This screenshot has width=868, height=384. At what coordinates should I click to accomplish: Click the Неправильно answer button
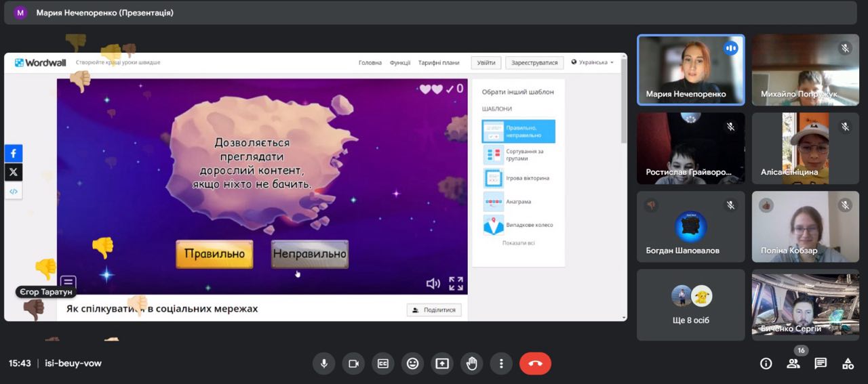point(309,255)
